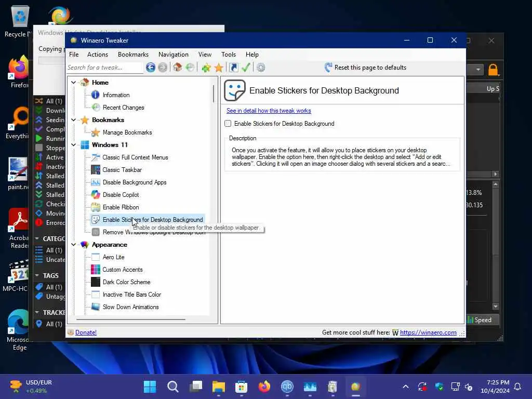Screen dimensions: 532x399
Task: Open Firefox from taskbar
Action: (264, 387)
